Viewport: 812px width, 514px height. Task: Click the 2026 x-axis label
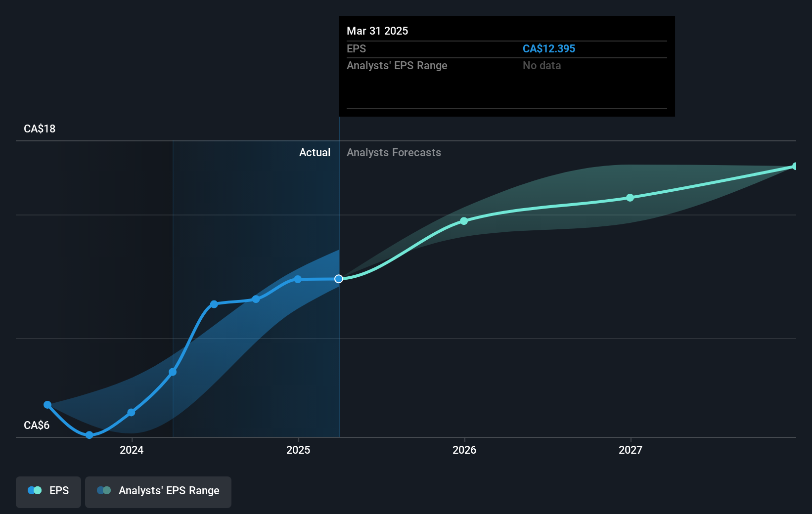tap(464, 450)
